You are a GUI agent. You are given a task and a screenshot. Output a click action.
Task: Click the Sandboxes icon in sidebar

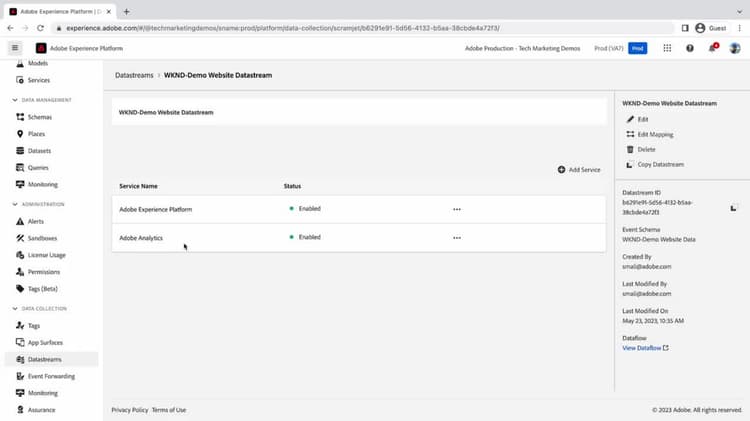tap(20, 238)
